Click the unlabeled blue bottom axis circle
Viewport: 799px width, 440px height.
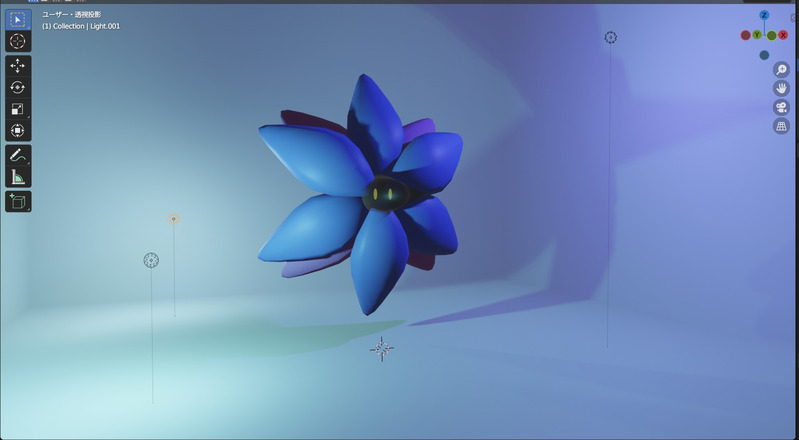pos(764,55)
